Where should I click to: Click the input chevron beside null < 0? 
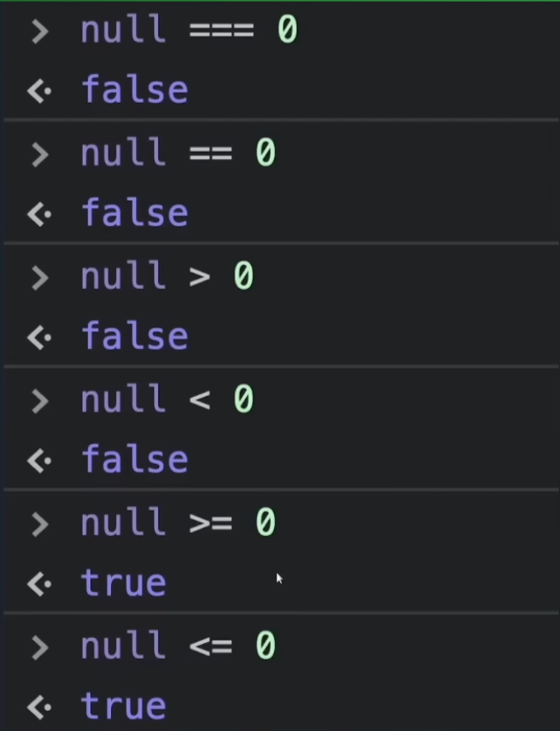click(39, 401)
